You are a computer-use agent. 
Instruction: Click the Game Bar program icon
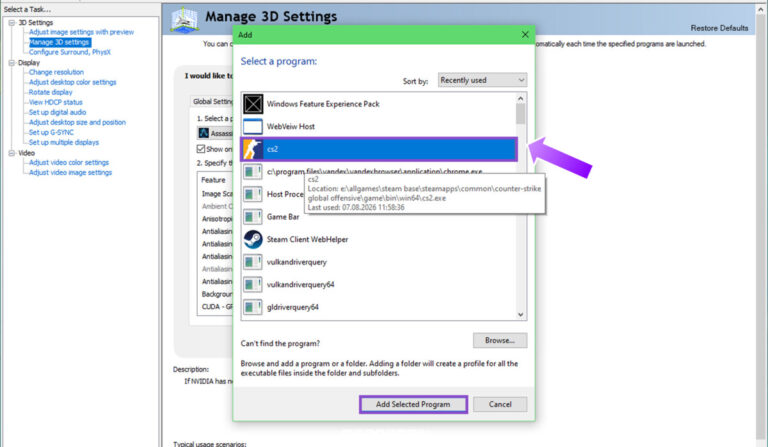tap(253, 216)
